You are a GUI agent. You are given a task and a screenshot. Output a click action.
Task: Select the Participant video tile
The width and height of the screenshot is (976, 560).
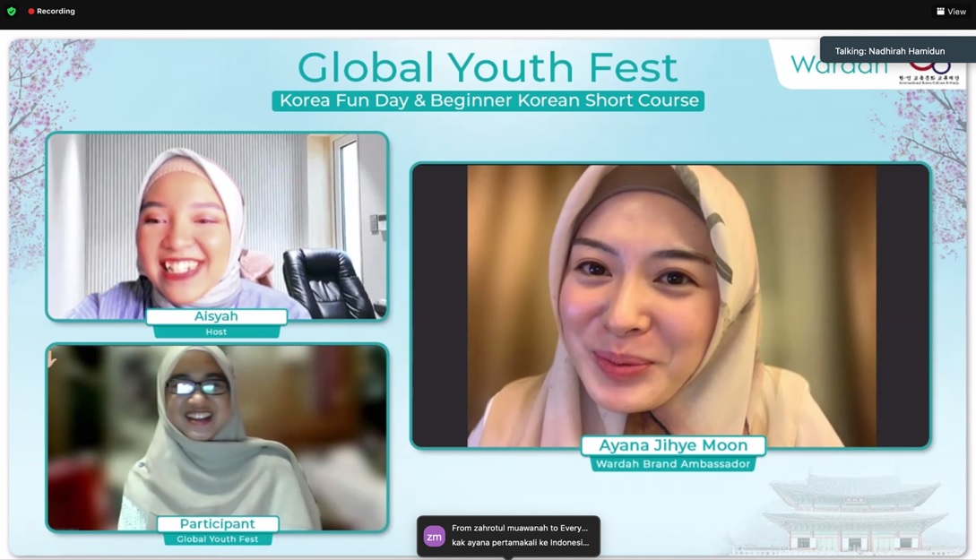(217, 435)
